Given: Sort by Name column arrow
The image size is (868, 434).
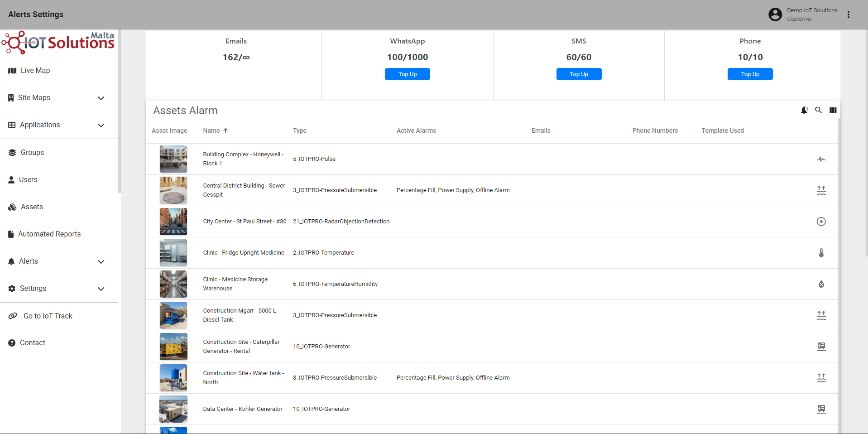Looking at the screenshot, I should coord(225,130).
